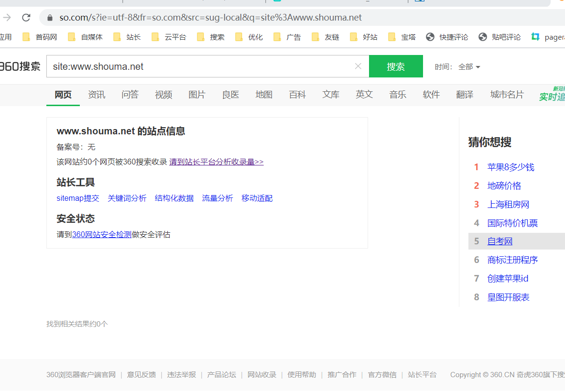Open the 搜索 bookmark folder

211,37
